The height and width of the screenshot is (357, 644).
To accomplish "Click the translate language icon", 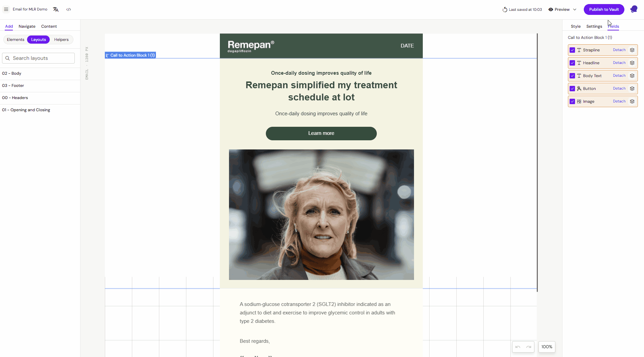I will 56,9.
